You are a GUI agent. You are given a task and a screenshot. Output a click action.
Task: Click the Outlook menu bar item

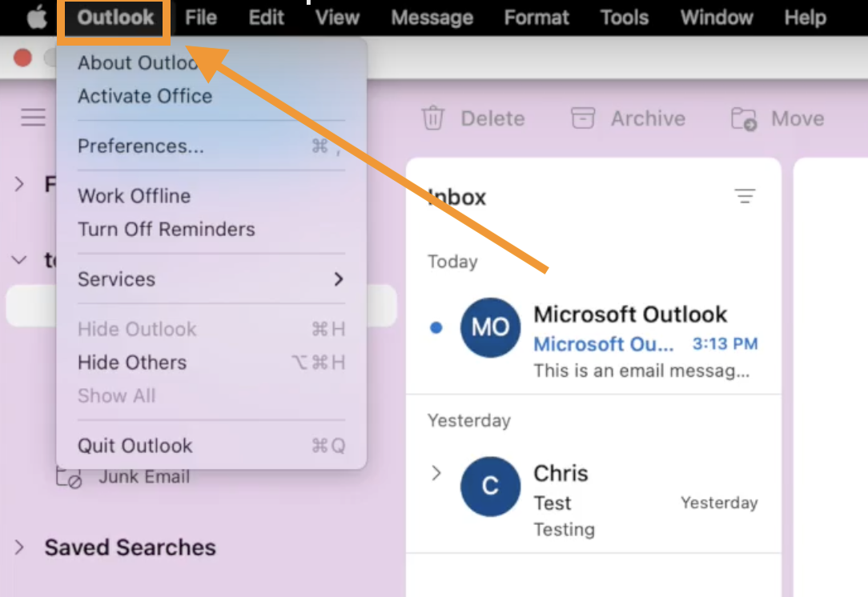(x=115, y=18)
